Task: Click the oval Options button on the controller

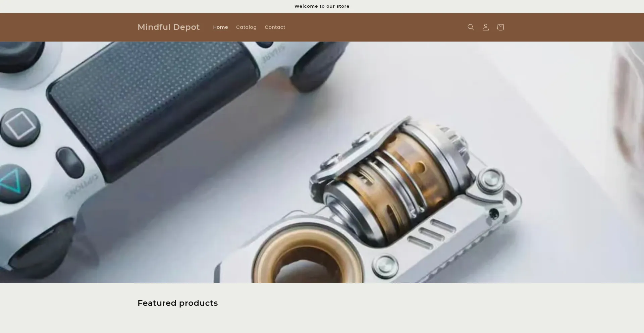Action: [x=70, y=163]
